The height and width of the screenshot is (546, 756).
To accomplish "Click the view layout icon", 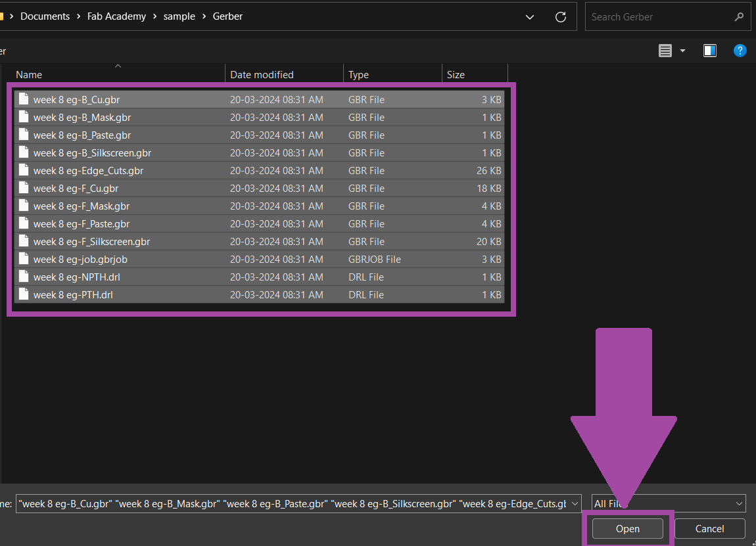I will (665, 51).
